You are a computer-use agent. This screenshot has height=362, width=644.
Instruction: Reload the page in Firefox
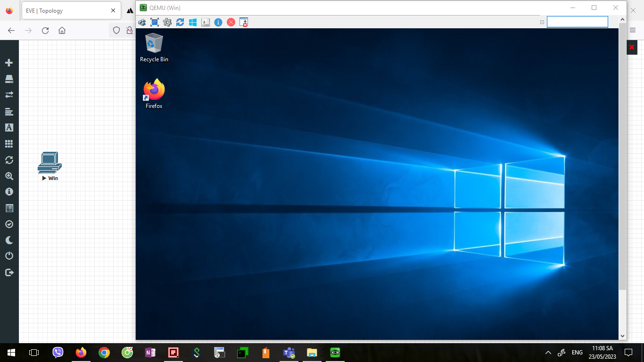[45, 30]
